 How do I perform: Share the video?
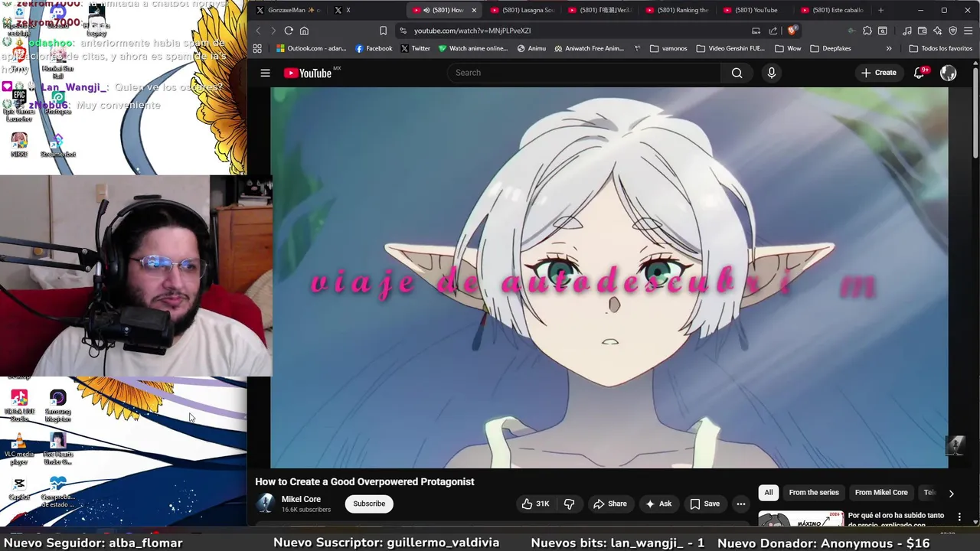point(610,504)
